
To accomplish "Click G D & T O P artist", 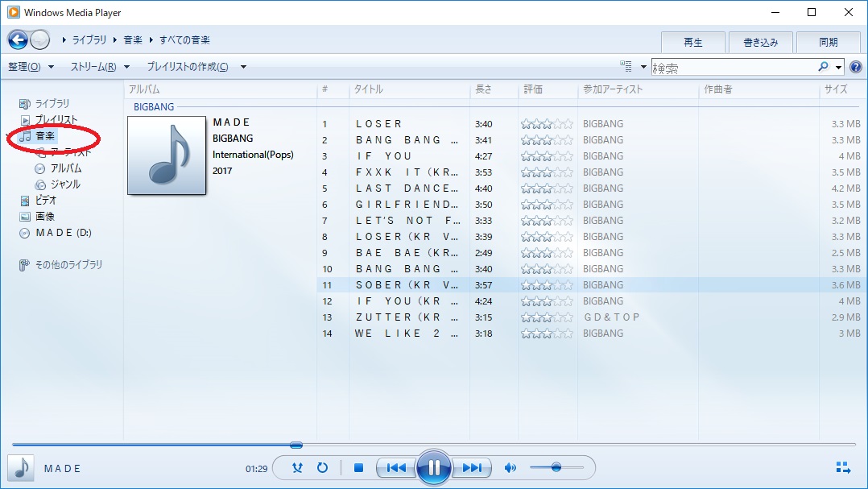I will point(612,317).
